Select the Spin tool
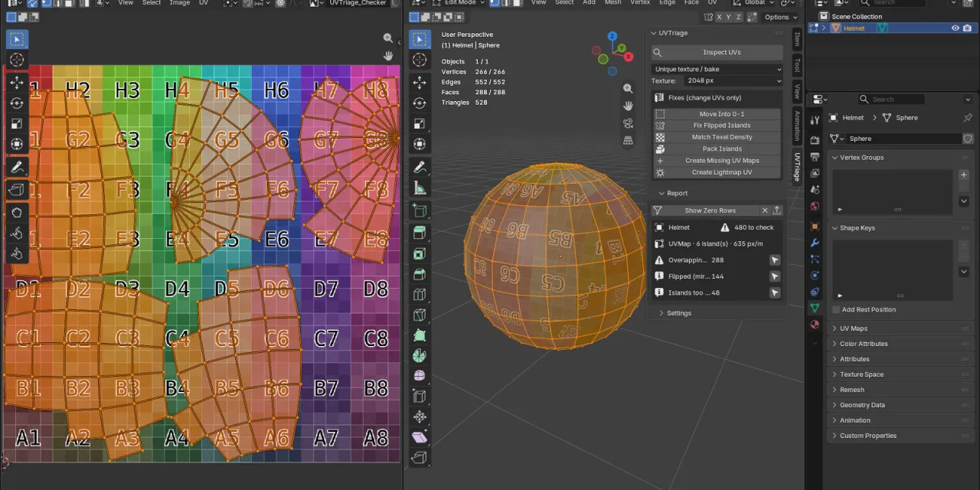This screenshot has height=490, width=980. (x=419, y=355)
